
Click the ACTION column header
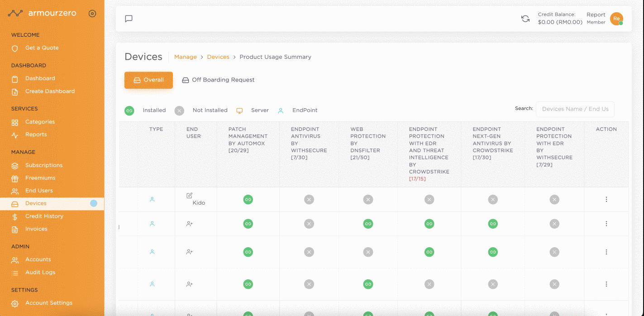pyautogui.click(x=606, y=129)
